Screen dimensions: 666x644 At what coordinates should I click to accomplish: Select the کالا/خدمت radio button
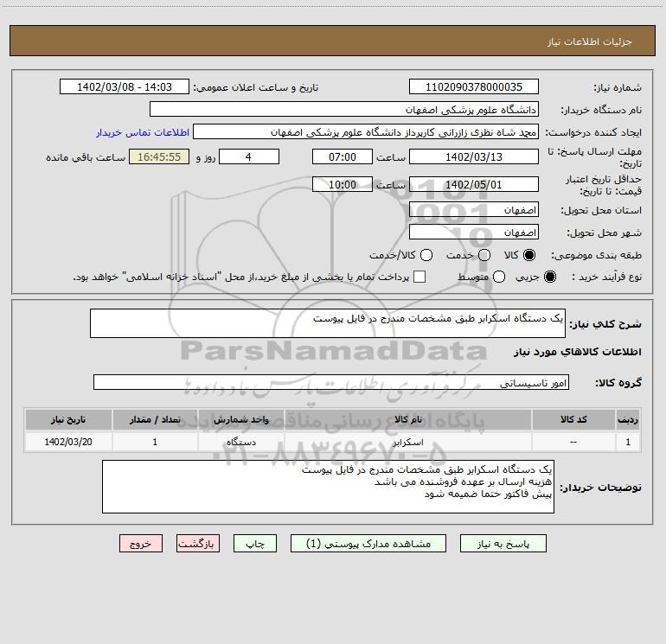click(426, 255)
